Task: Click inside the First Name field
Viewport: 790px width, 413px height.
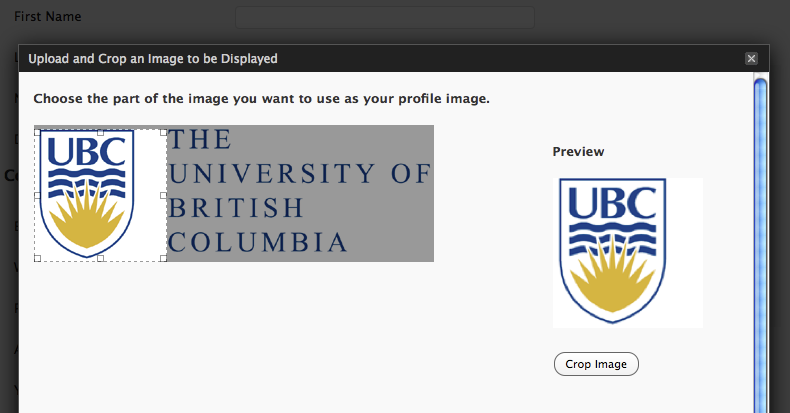Action: (x=384, y=17)
